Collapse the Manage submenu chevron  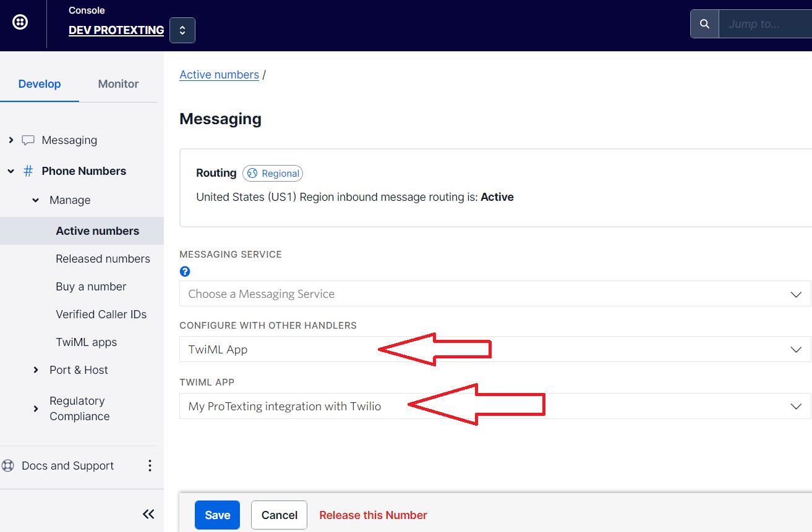click(35, 200)
